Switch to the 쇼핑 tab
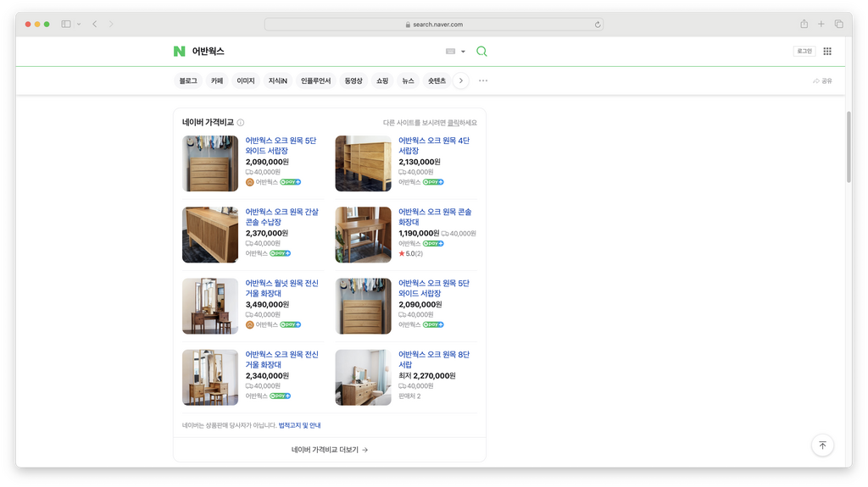Image resolution: width=868 pixels, height=487 pixels. tap(382, 80)
